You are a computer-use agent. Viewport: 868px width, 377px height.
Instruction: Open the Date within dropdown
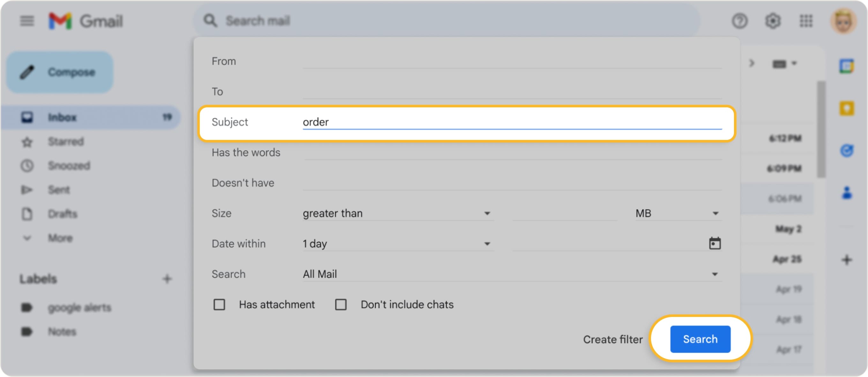[488, 243]
